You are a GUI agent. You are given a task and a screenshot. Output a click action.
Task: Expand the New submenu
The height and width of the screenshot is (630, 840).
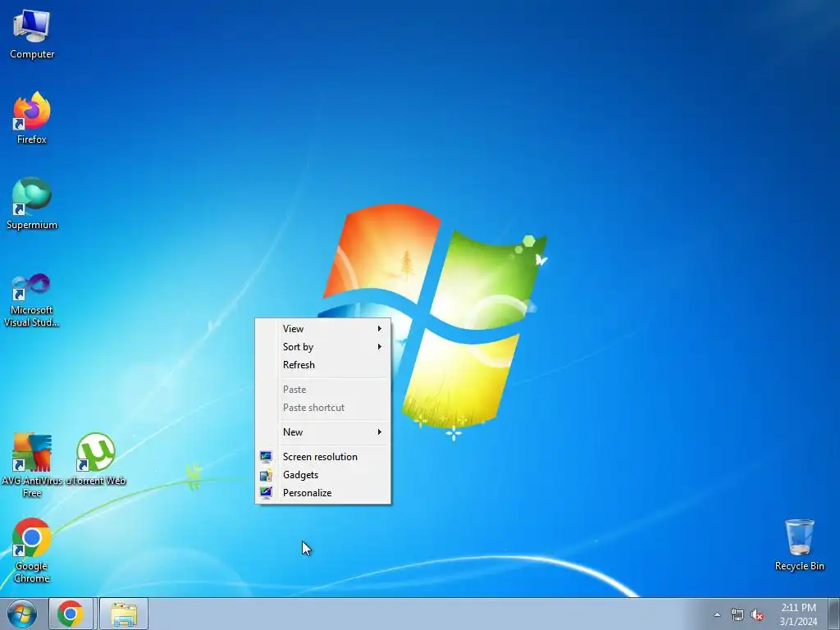323,431
